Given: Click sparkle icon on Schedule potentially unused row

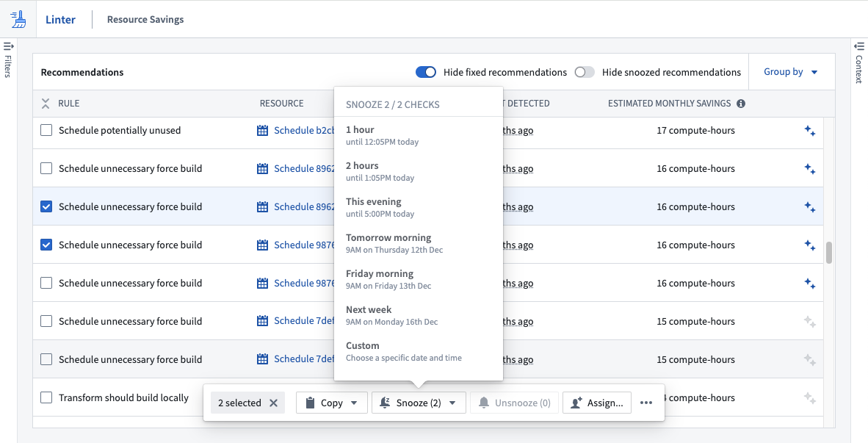Looking at the screenshot, I should pos(809,131).
